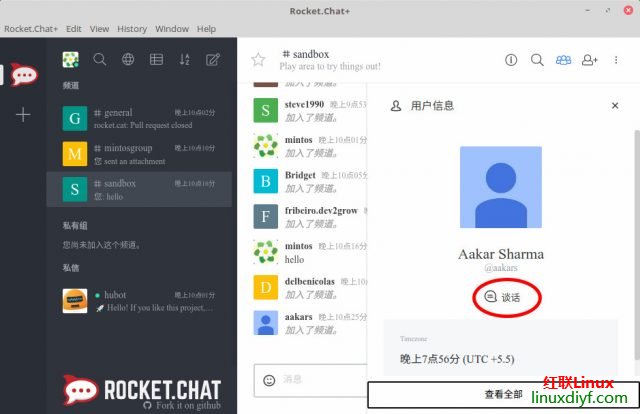This screenshot has height=414, width=640.
Task: Open the channel directory globe icon
Action: [128, 60]
